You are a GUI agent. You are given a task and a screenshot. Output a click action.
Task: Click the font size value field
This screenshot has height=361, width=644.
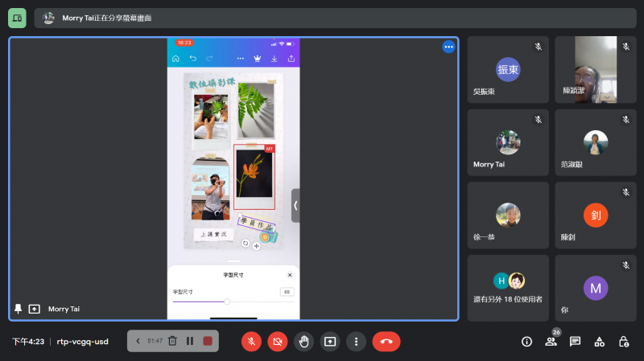click(x=287, y=292)
